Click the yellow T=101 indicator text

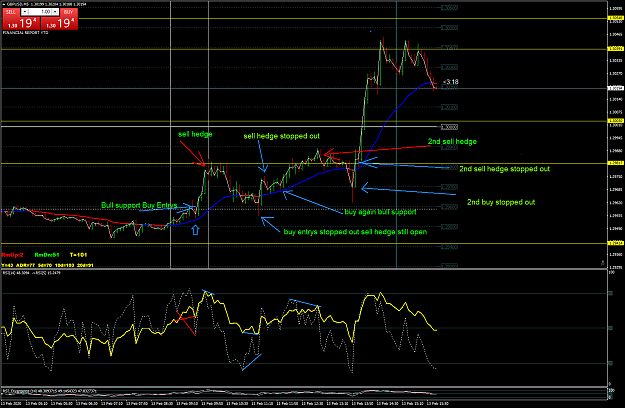point(78,255)
